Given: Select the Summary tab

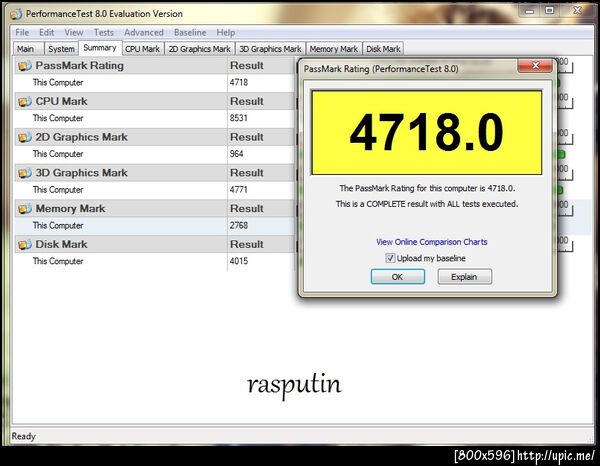Looking at the screenshot, I should (100, 48).
